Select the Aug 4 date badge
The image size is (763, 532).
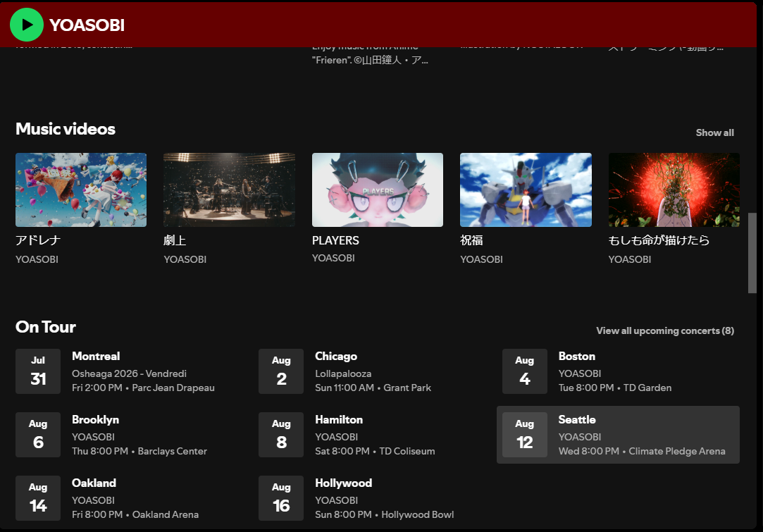[x=525, y=371]
